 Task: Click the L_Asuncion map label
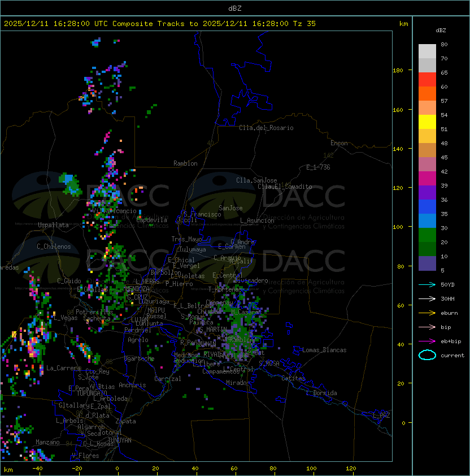pos(257,220)
